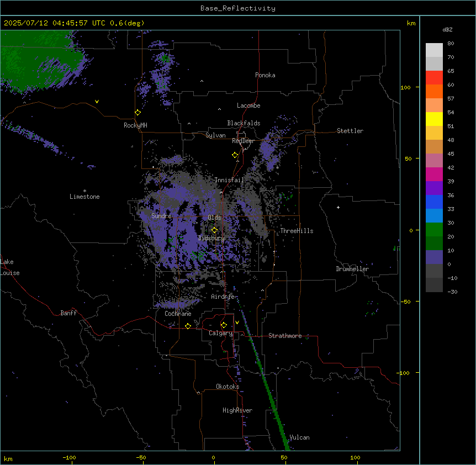Select the Airdrie label
Screen dimensions: 476x465
(x=223, y=297)
